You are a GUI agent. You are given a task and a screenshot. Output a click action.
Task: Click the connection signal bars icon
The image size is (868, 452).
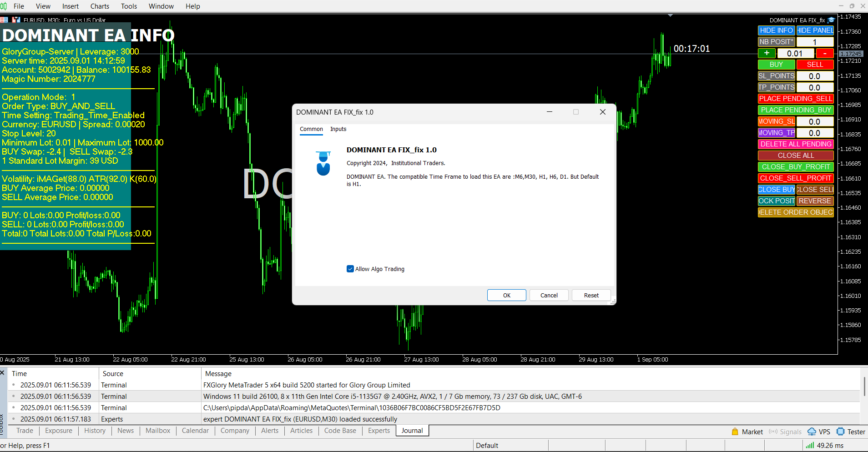coord(810,445)
